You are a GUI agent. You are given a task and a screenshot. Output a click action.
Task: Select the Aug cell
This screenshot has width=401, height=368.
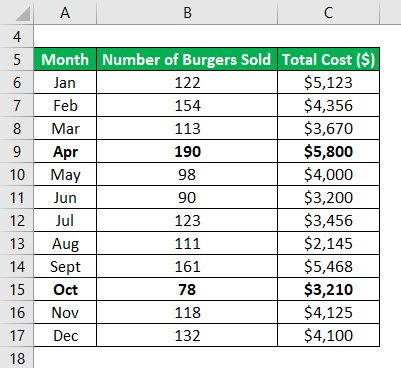pos(65,243)
